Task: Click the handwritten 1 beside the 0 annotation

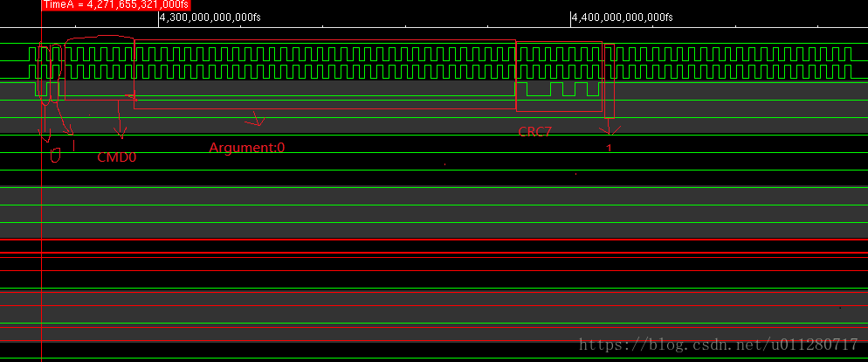Action: coord(74,145)
